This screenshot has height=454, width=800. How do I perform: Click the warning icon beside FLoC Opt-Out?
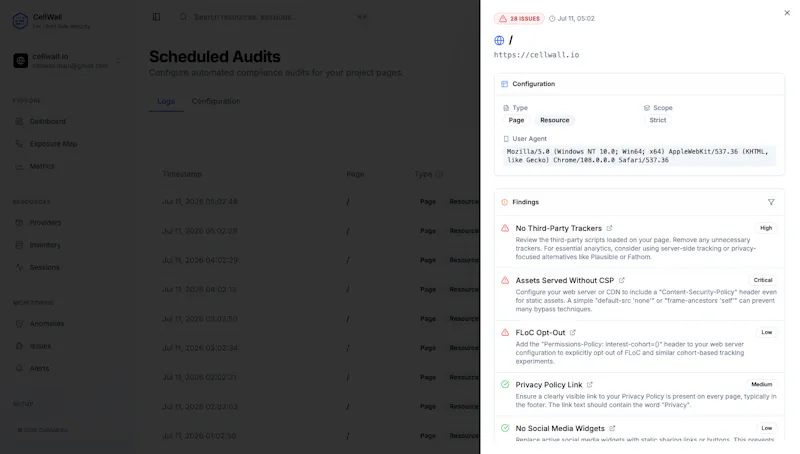pos(505,332)
